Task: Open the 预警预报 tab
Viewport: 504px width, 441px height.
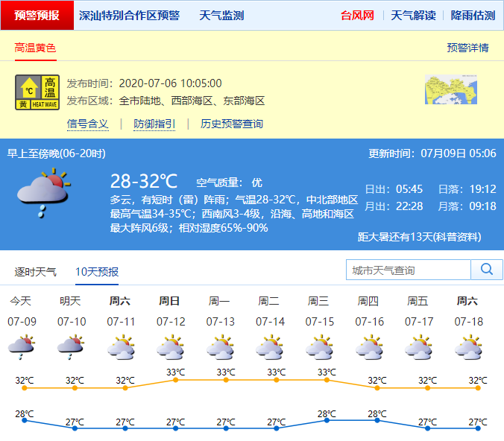Action: click(37, 16)
